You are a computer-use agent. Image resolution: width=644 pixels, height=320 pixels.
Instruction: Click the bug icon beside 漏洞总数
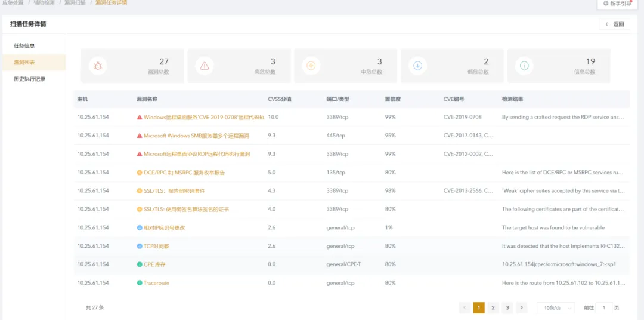tap(98, 66)
